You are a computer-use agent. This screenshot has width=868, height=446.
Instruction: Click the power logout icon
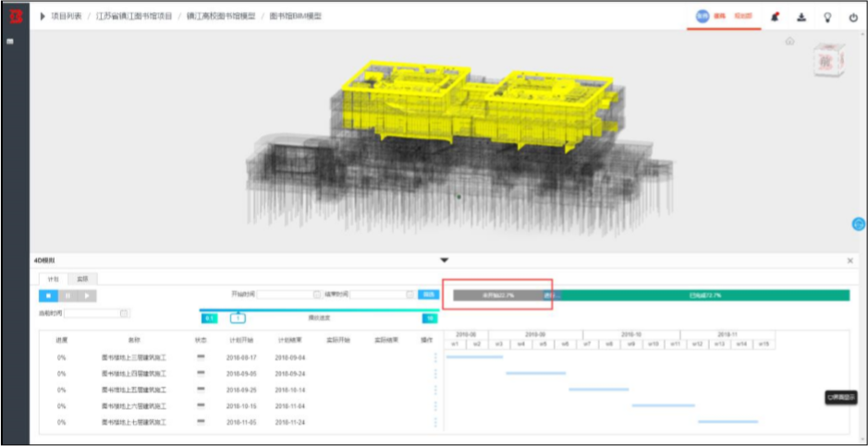853,18
